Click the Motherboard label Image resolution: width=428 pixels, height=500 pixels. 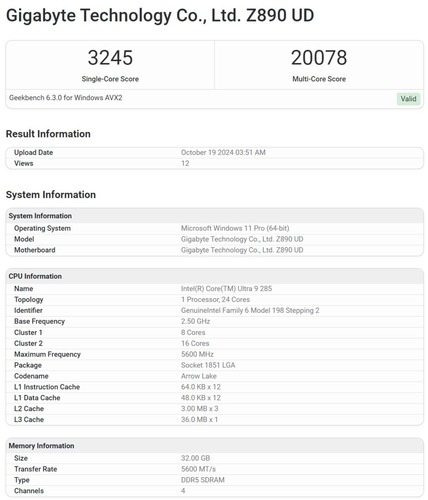[x=35, y=250]
